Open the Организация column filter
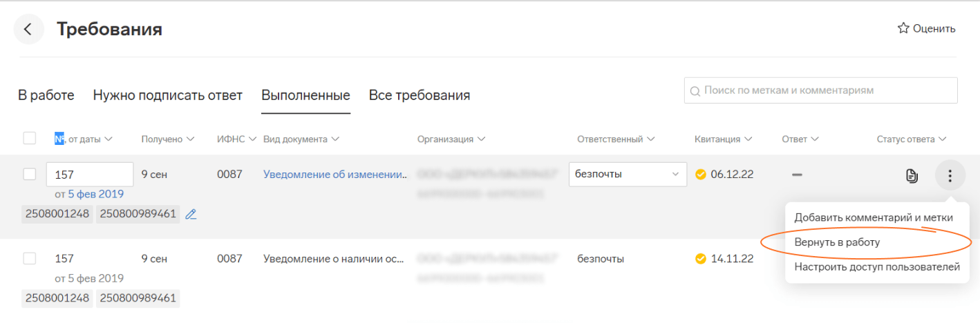This screenshot has width=980, height=323. 451,139
